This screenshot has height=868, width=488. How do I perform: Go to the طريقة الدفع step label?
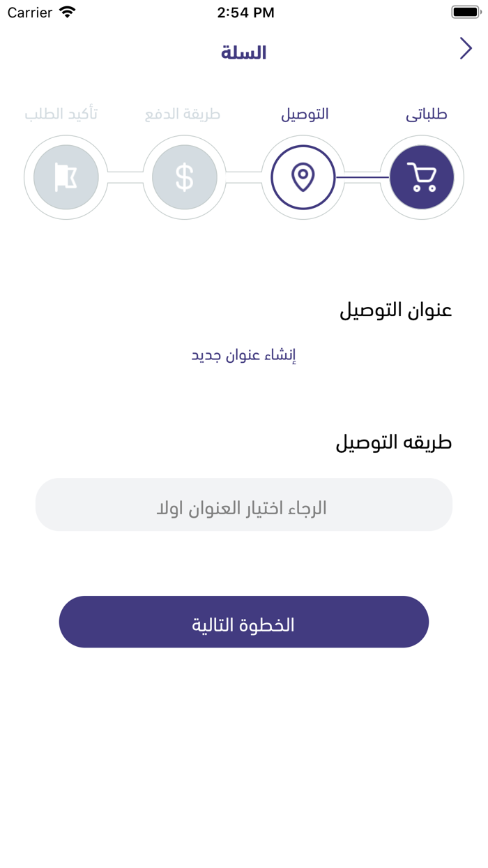pos(183,114)
